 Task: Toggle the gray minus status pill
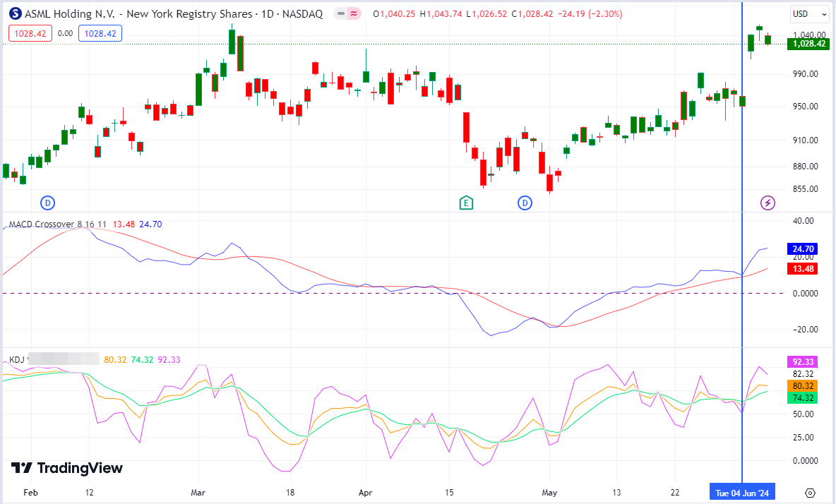(x=341, y=14)
